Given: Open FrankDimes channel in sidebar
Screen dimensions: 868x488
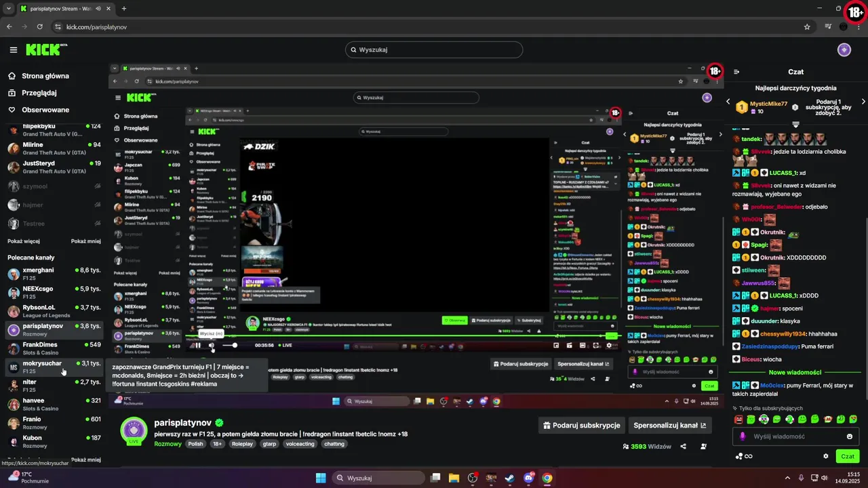Looking at the screenshot, I should pyautogui.click(x=54, y=348).
